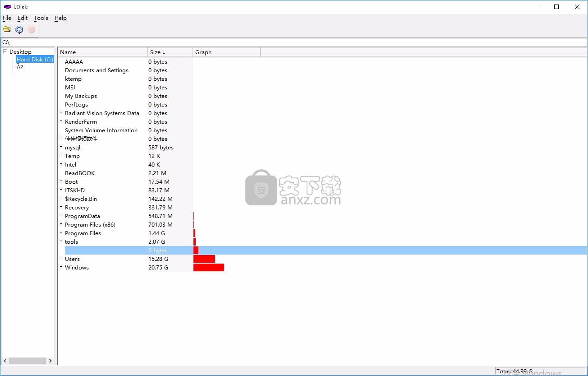Screen dimensions: 588x376
Task: Open the Edit menu
Action: tap(23, 18)
